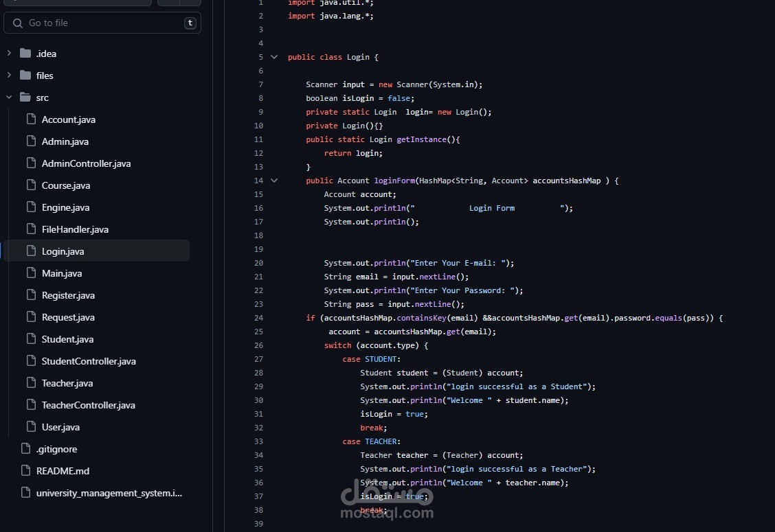The height and width of the screenshot is (532, 775).
Task: Click the .idea folder icon
Action: (x=25, y=53)
